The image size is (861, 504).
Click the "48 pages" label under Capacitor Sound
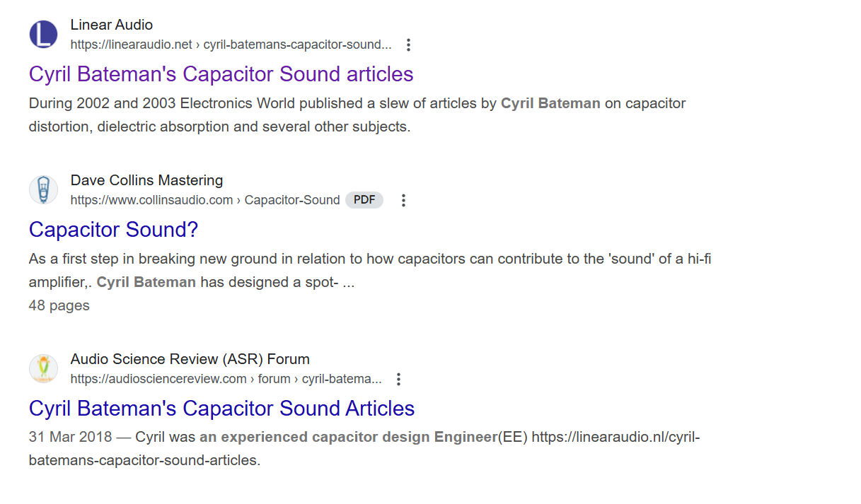tap(59, 305)
